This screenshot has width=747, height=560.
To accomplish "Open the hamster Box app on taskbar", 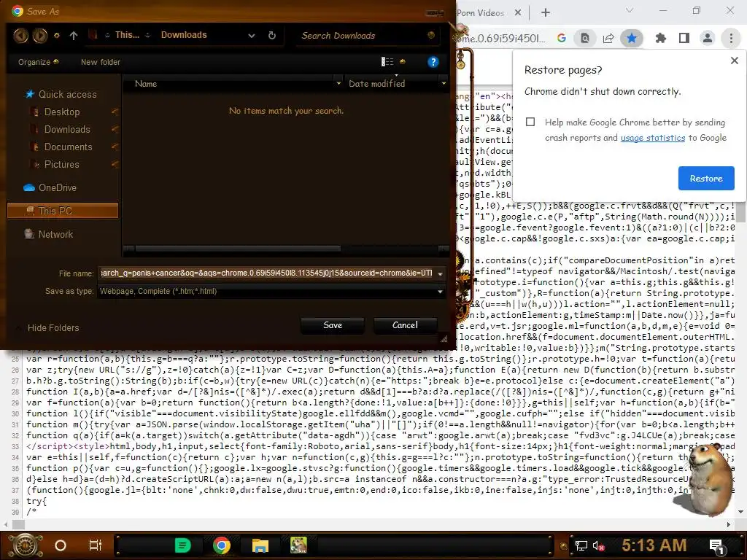I will coord(298,545).
